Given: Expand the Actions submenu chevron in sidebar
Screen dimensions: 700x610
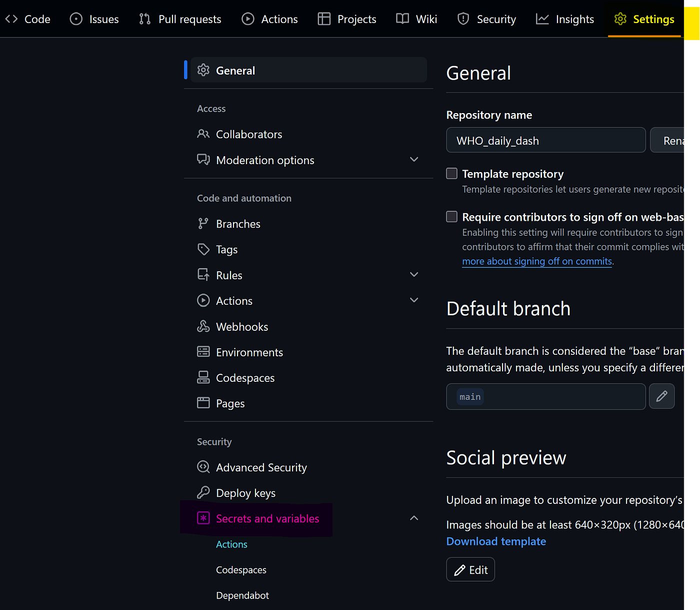Looking at the screenshot, I should (x=414, y=300).
